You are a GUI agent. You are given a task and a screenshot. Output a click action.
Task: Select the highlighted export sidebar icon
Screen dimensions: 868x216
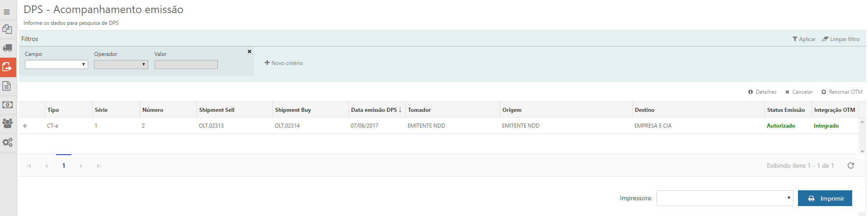tap(8, 67)
